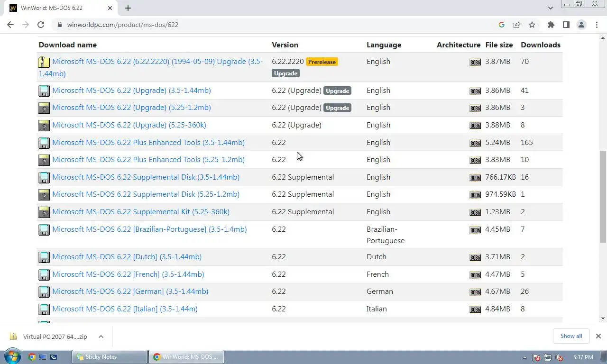Click the Google icon in the address bar
The width and height of the screenshot is (607, 364).
[x=502, y=25]
